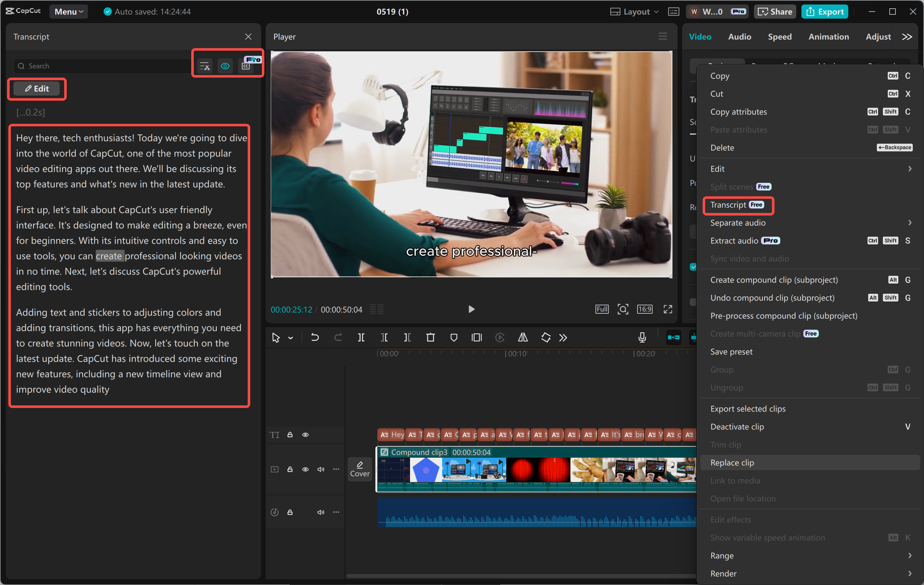The image size is (924, 585).
Task: Open closed captions settings in the Transcript panel
Action: (247, 66)
